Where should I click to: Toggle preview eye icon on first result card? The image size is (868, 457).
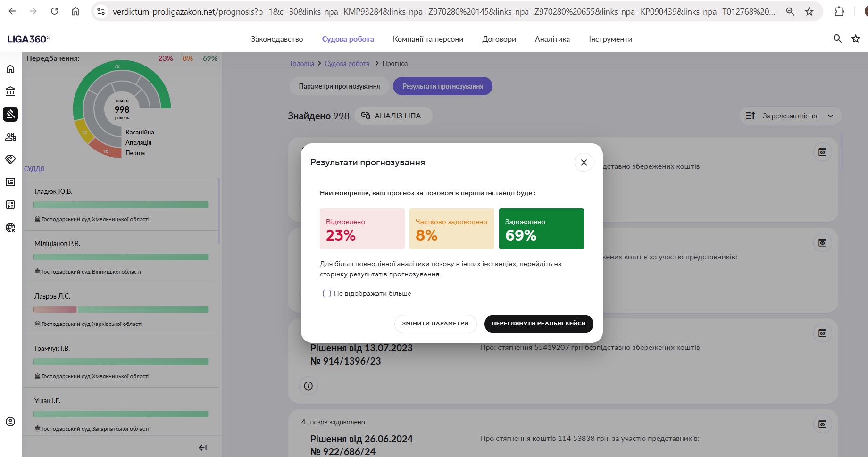click(822, 152)
